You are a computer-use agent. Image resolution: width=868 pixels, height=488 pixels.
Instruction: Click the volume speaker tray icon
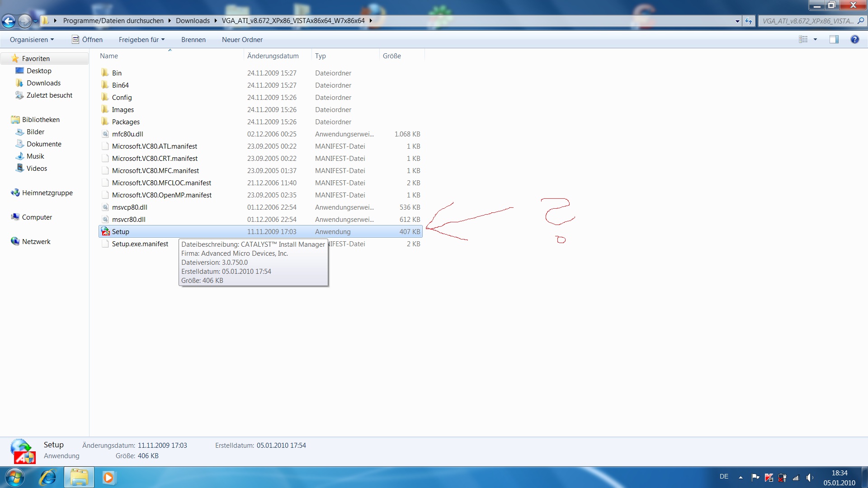809,478
